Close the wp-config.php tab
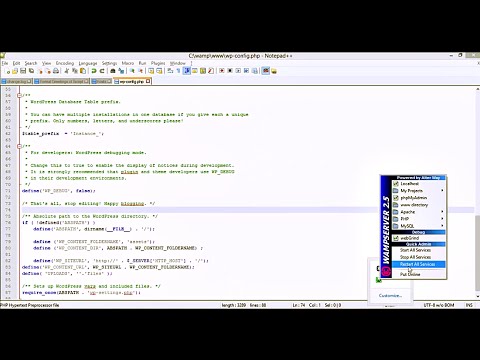The height and width of the screenshot is (360, 480). click(148, 81)
